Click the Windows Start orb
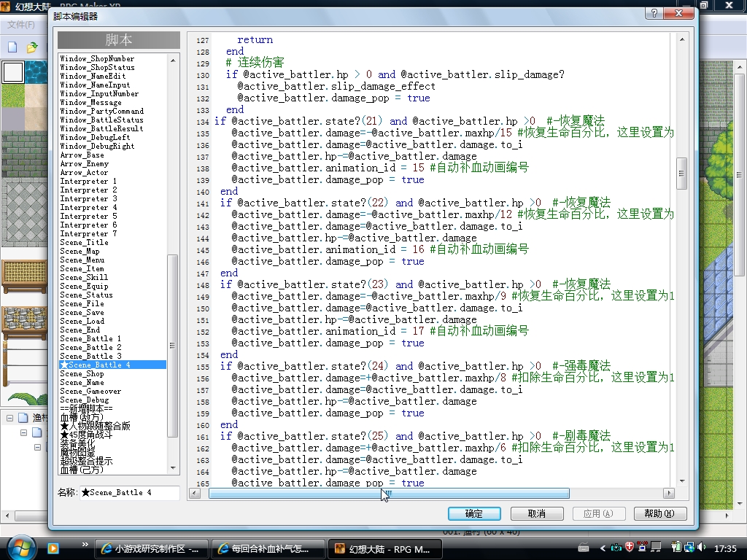The image size is (747, 560). click(21, 548)
